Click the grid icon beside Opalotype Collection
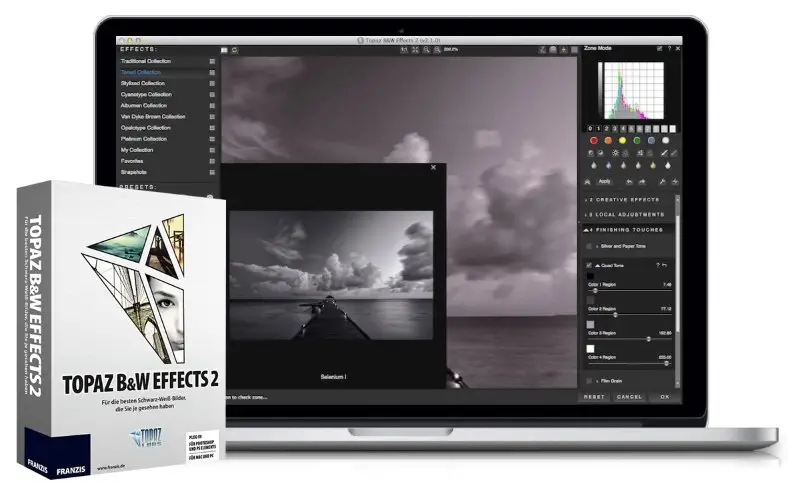This screenshot has height=490, width=800. (212, 128)
